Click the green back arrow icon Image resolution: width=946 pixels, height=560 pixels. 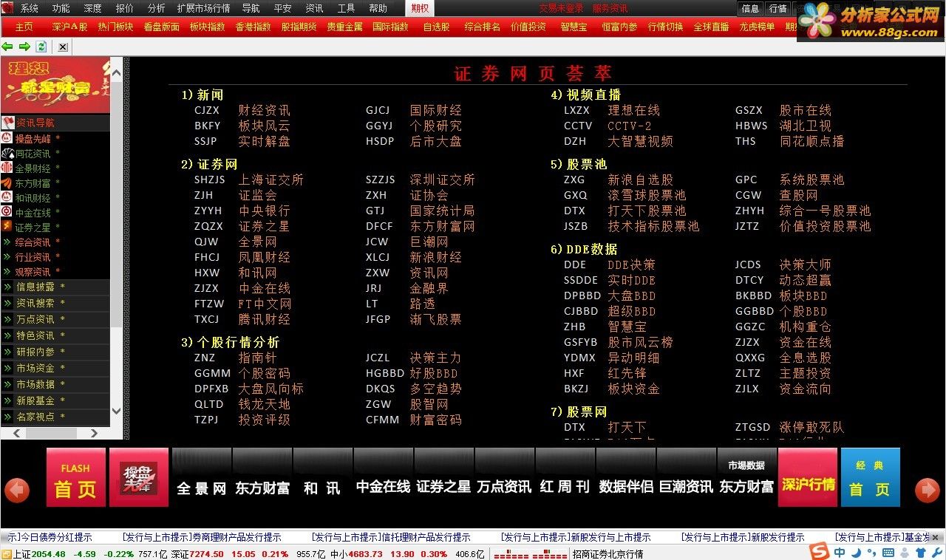coord(7,47)
